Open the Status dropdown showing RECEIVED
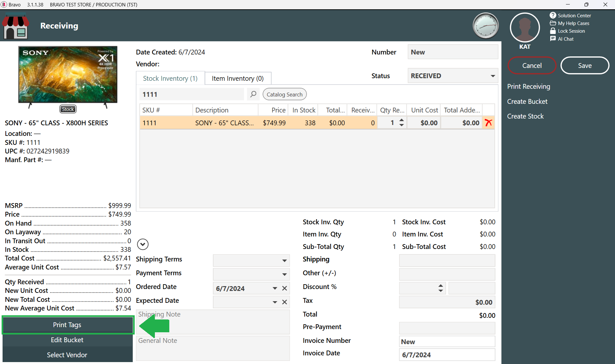The image size is (615, 364). tap(453, 76)
